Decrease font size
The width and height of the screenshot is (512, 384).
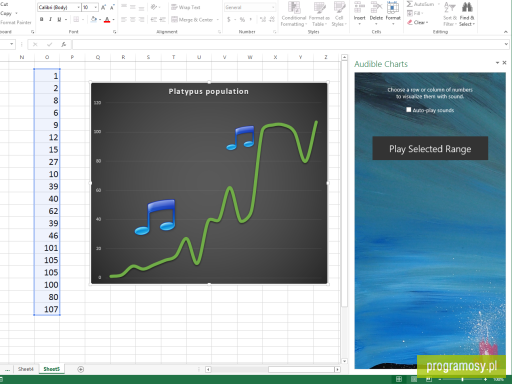pos(112,7)
